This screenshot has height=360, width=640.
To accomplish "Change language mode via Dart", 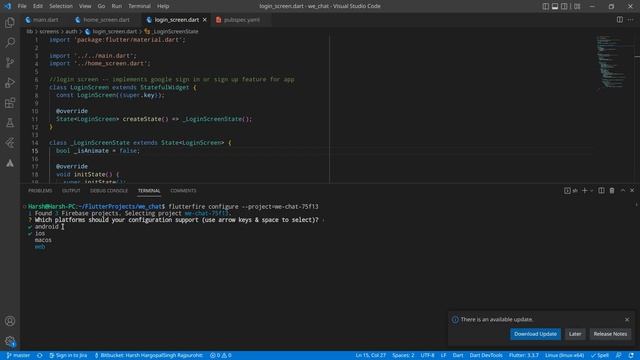I will tap(458, 356).
